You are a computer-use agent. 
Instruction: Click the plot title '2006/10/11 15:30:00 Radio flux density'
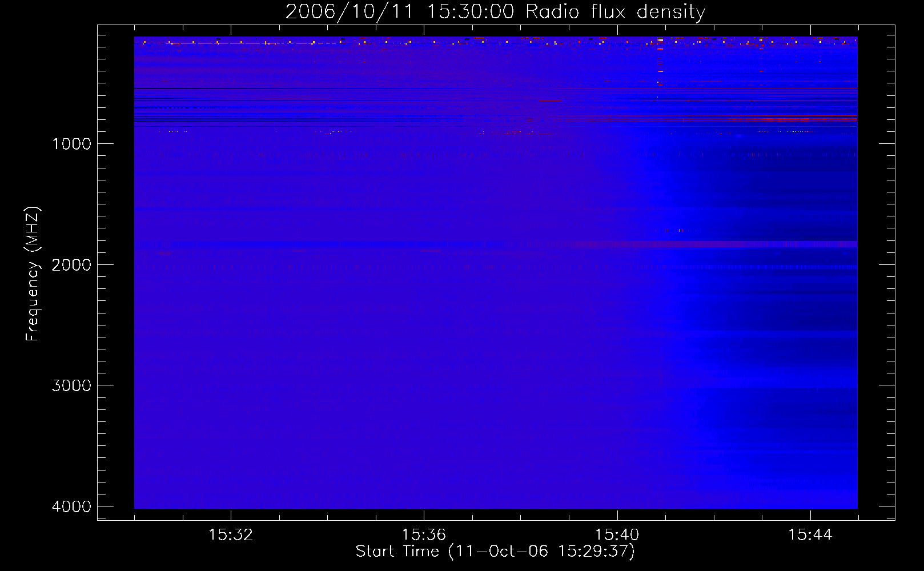click(x=496, y=11)
